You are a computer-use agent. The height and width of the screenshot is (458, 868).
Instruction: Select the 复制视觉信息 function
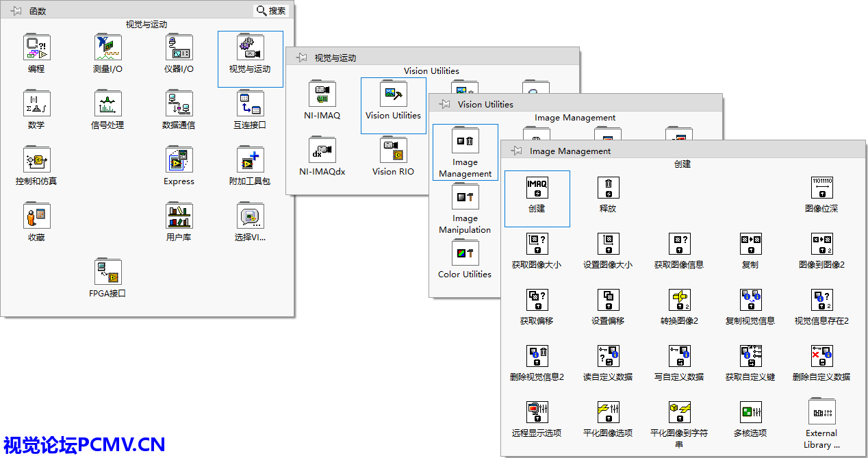tap(750, 300)
